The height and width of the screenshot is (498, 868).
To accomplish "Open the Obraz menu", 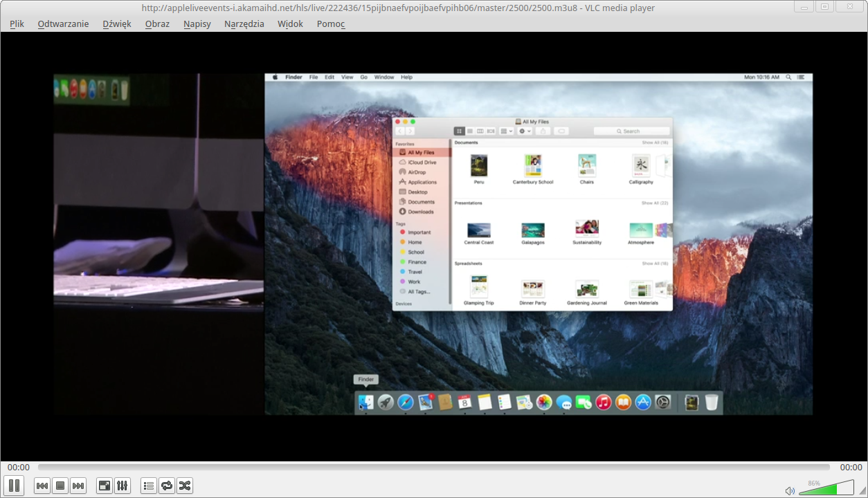I will click(157, 24).
